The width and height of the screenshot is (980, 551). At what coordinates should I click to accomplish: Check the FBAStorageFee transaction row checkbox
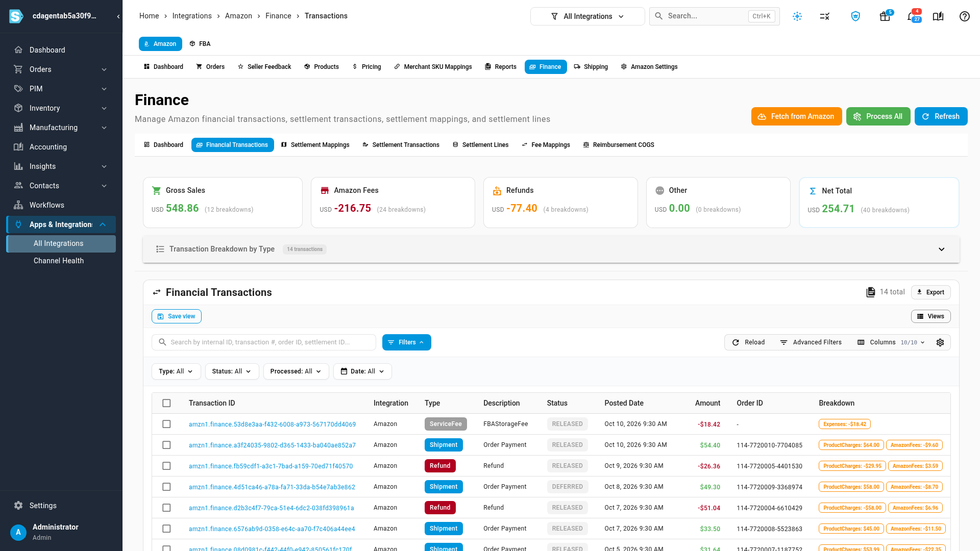[166, 424]
